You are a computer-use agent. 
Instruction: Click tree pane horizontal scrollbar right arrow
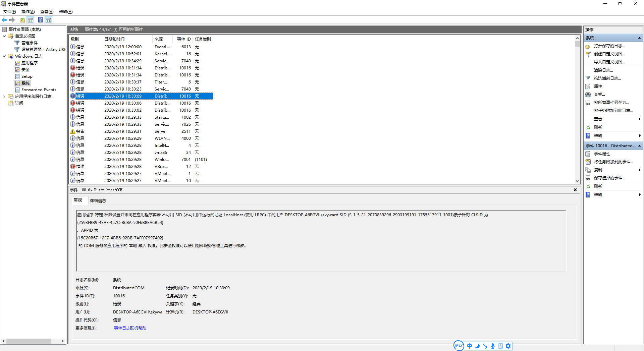(x=63, y=341)
